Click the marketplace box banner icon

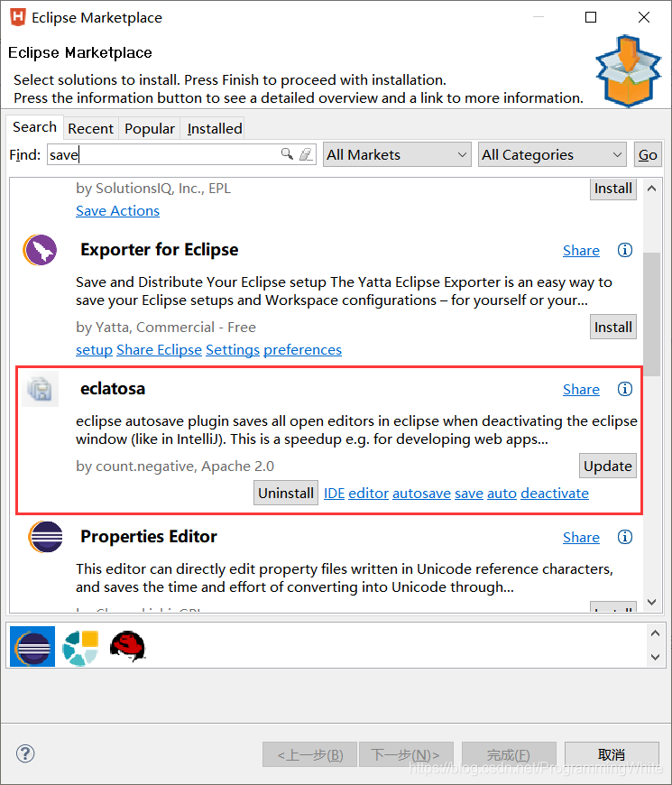pos(629,71)
